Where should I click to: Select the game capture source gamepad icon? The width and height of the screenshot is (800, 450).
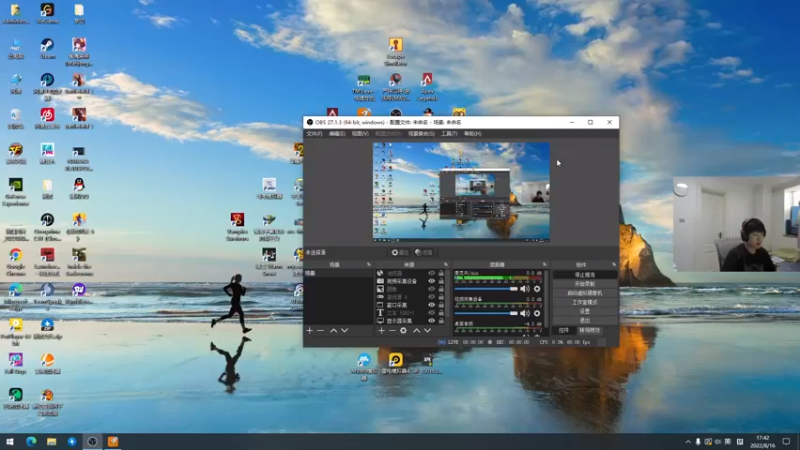pos(380,296)
